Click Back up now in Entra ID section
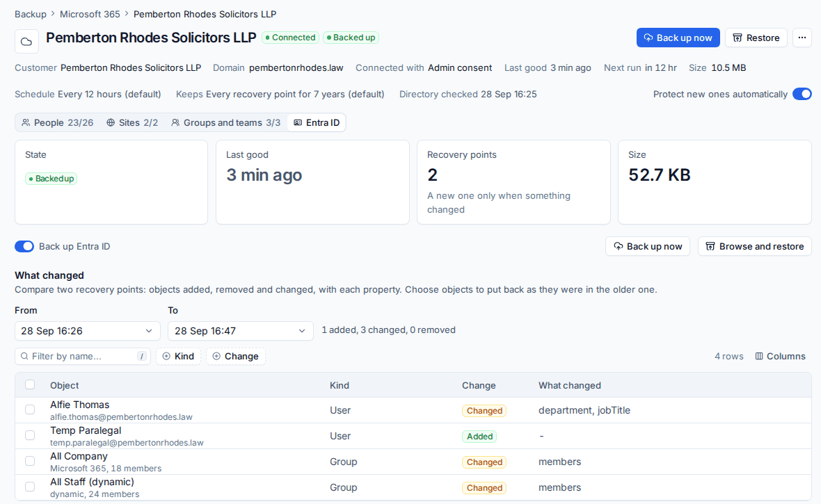Image resolution: width=821 pixels, height=504 pixels. pyautogui.click(x=648, y=247)
